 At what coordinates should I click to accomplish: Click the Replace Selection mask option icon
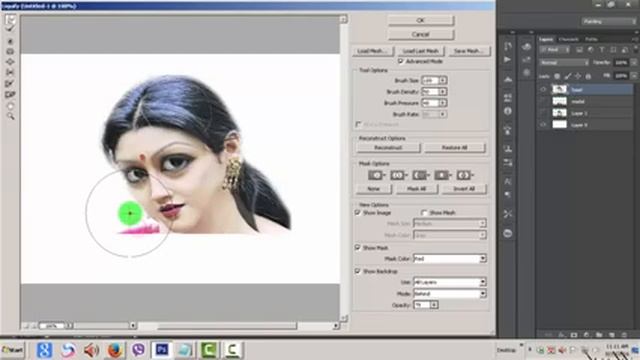tap(376, 175)
